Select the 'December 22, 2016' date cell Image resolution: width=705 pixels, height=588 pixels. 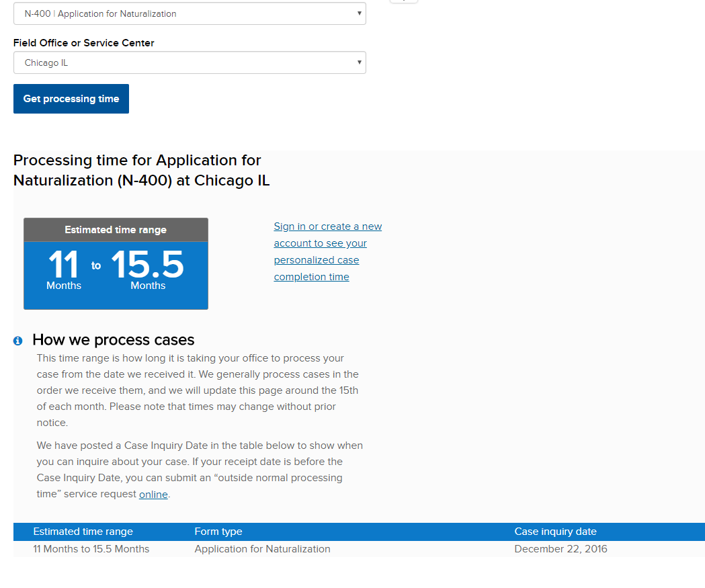click(561, 549)
